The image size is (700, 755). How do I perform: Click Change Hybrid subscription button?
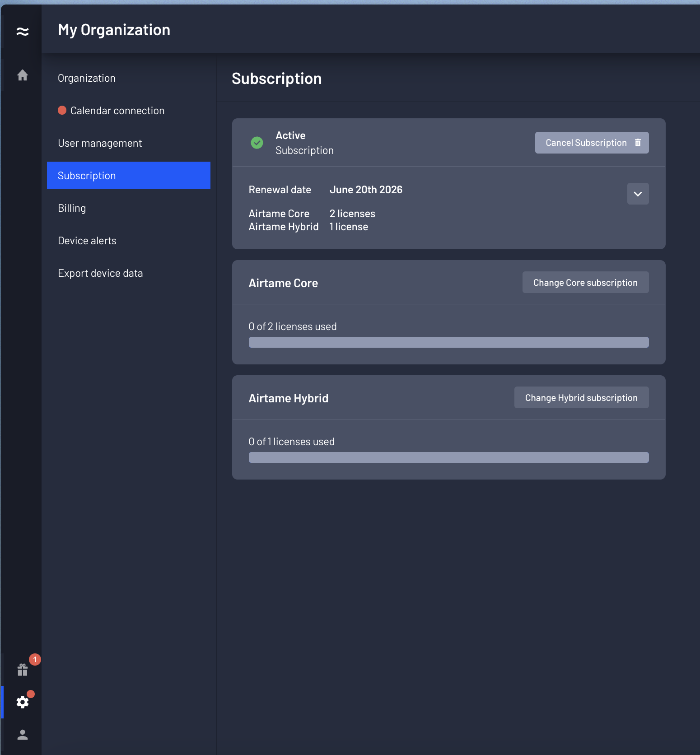click(581, 397)
